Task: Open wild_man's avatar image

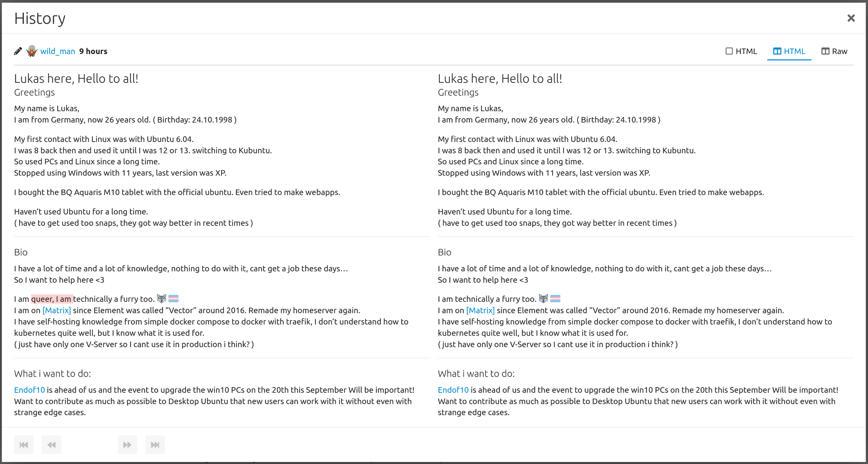Action: (32, 51)
